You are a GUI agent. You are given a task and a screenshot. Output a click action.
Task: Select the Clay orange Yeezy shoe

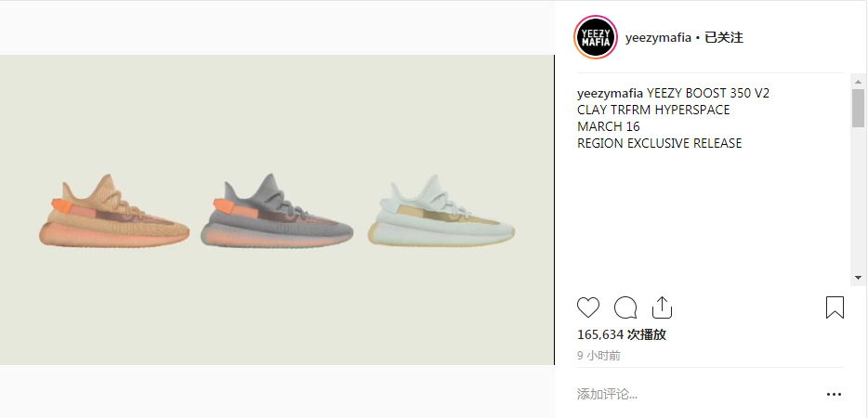pos(114,211)
